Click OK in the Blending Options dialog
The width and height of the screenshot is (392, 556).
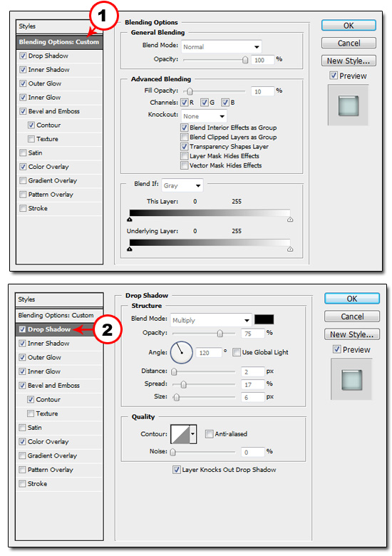pos(349,26)
